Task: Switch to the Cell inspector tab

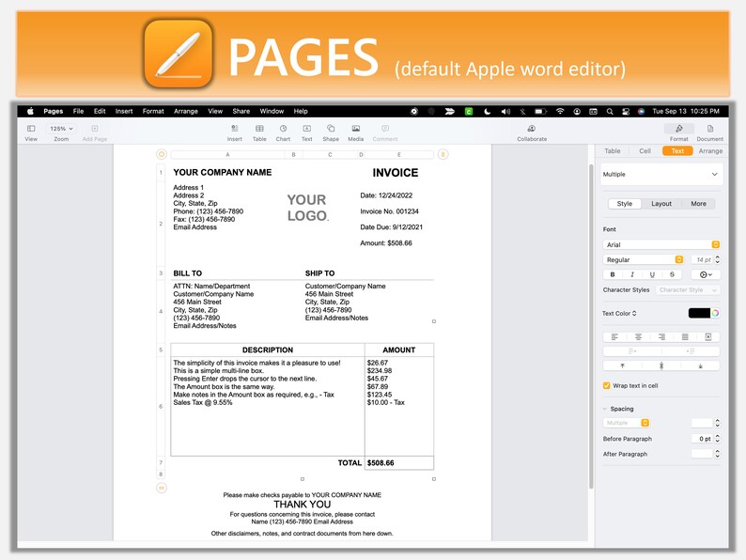Action: [645, 151]
